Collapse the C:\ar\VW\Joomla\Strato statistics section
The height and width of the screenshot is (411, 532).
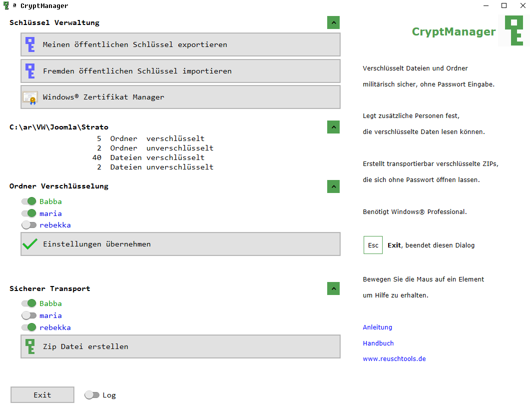[x=334, y=127]
